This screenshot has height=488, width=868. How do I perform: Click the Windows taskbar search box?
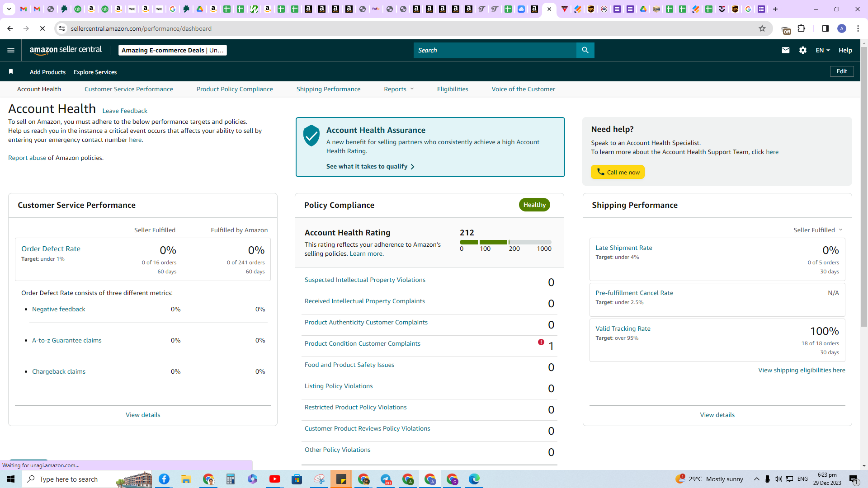click(x=87, y=479)
